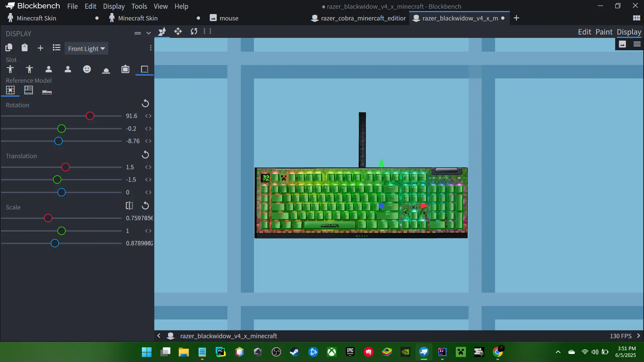644x362 pixels.
Task: Adjust rotation Y green slider handle
Action: tap(61, 129)
